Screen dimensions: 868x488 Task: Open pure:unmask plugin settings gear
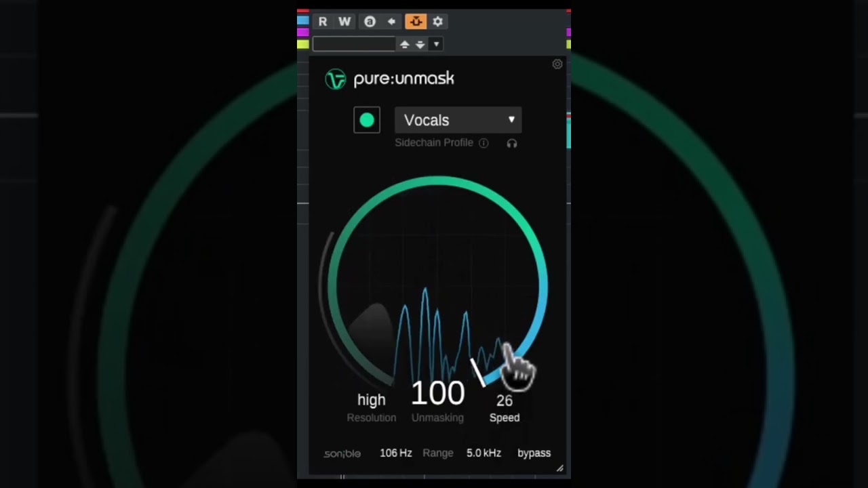(x=557, y=64)
